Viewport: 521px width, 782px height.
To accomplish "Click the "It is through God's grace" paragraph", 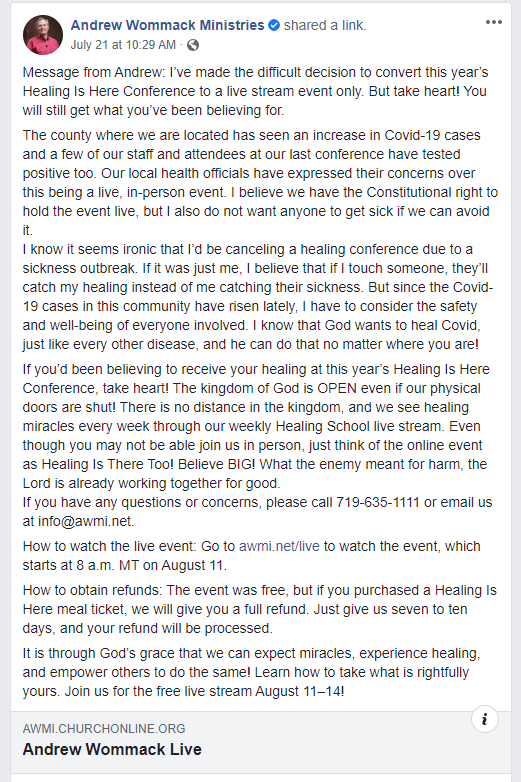I will pos(252,672).
